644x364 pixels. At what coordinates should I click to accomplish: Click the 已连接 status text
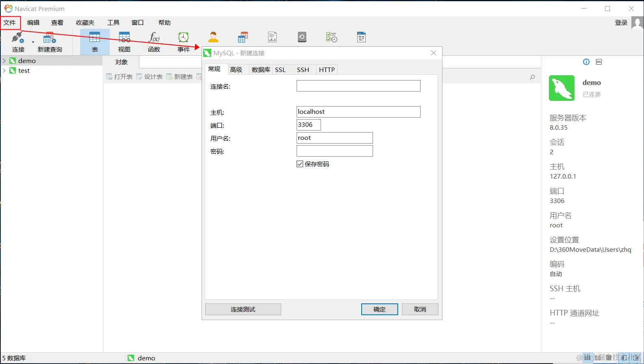(x=592, y=94)
